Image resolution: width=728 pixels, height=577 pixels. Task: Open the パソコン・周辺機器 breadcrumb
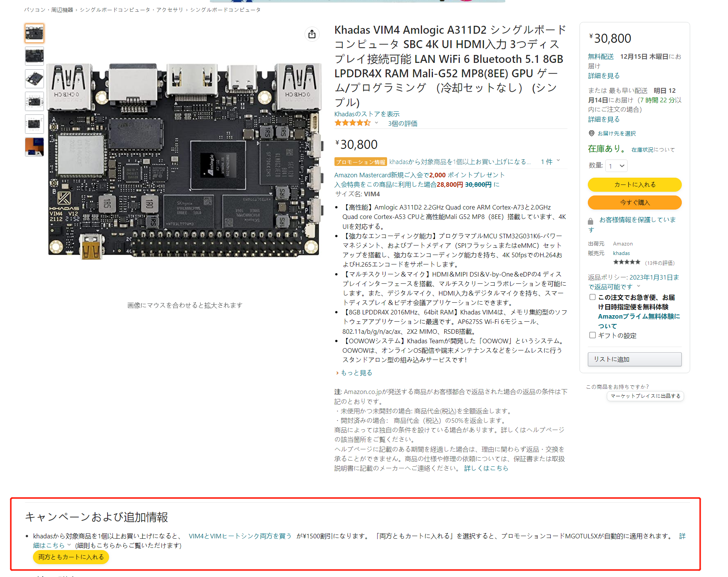click(48, 10)
